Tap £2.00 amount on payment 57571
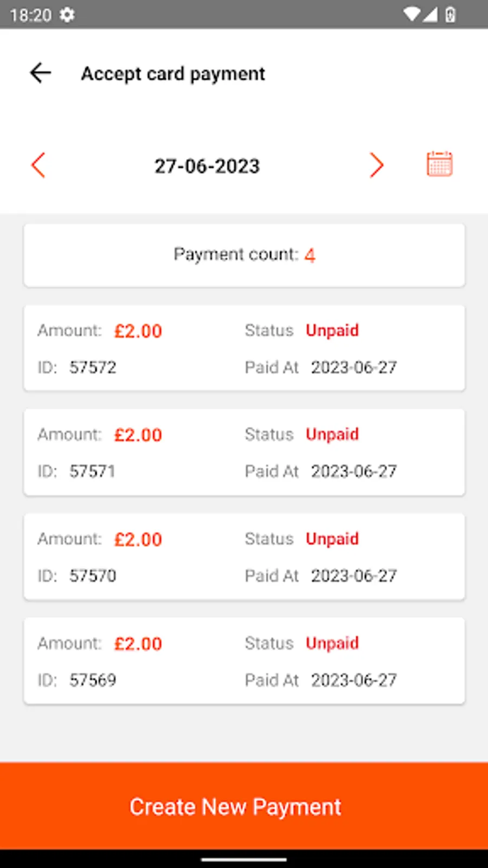 tap(138, 435)
